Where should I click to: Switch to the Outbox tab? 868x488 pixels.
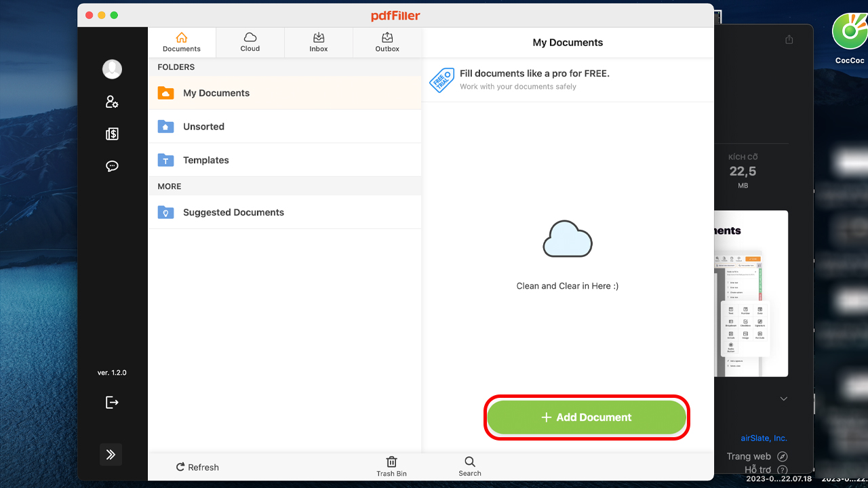point(387,42)
